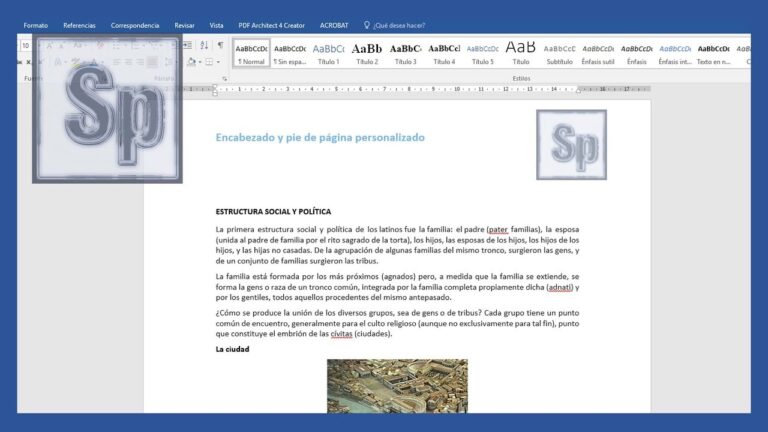Click the borders grid icon
The height and width of the screenshot is (432, 768).
point(209,62)
